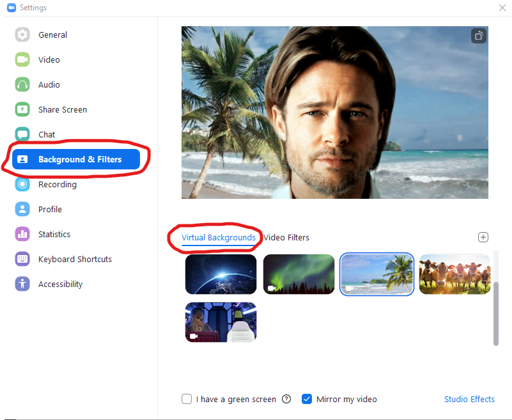Open the Studio Effects link
512x420 pixels.
[469, 399]
